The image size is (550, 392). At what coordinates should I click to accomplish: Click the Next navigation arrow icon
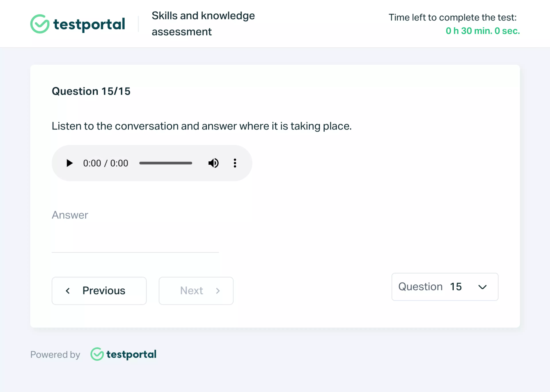pyautogui.click(x=218, y=291)
